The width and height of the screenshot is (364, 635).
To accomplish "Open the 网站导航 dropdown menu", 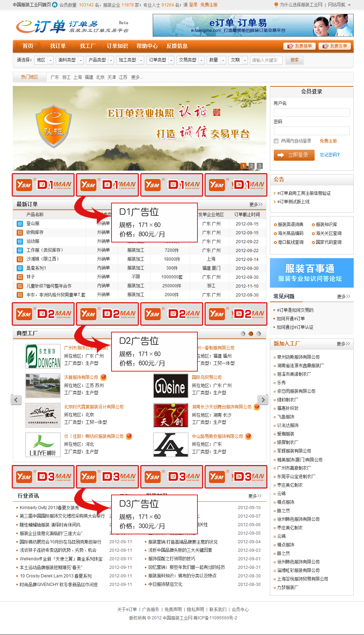I will click(339, 5).
